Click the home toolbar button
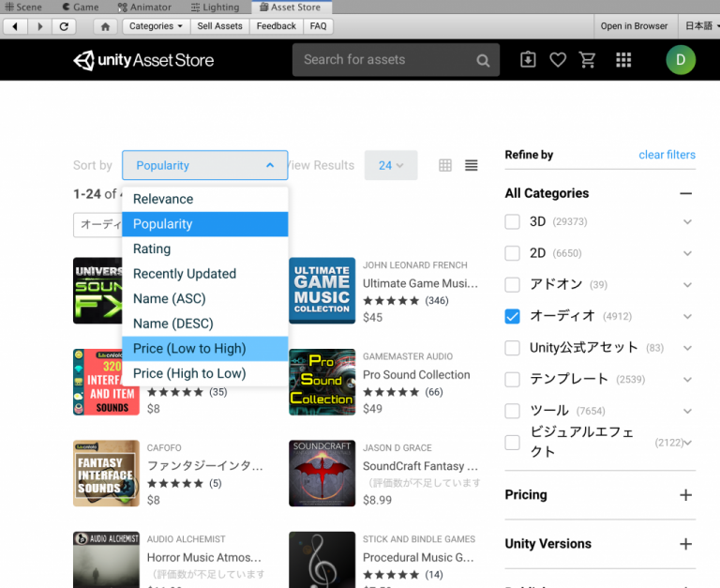This screenshot has height=588, width=720. point(105,26)
